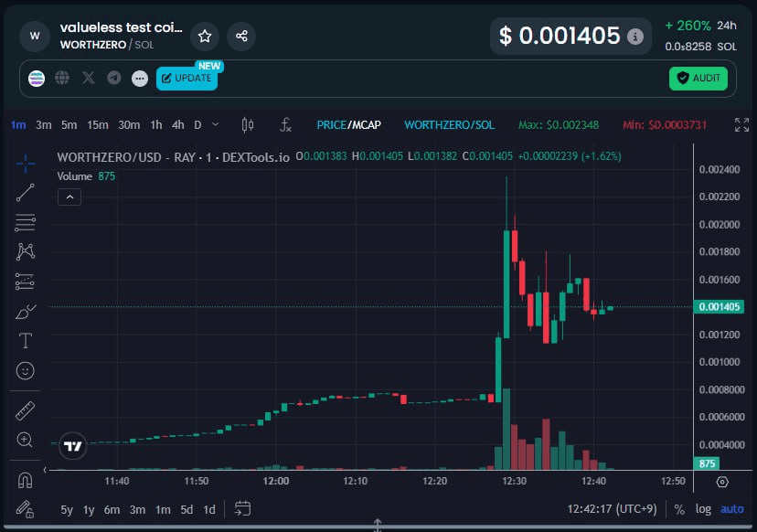Image resolution: width=757 pixels, height=532 pixels.
Task: Click the share icon beside token name
Action: pos(241,37)
